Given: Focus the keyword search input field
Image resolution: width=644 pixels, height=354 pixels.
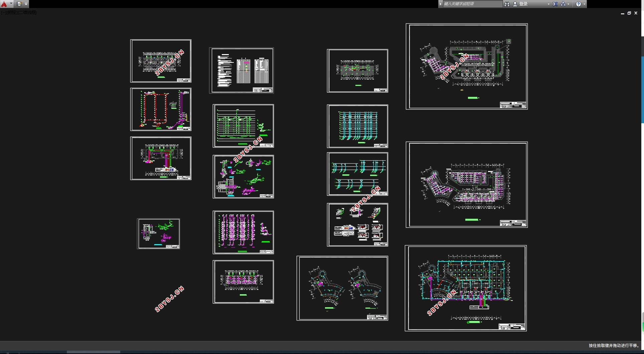Looking at the screenshot, I should 473,4.
